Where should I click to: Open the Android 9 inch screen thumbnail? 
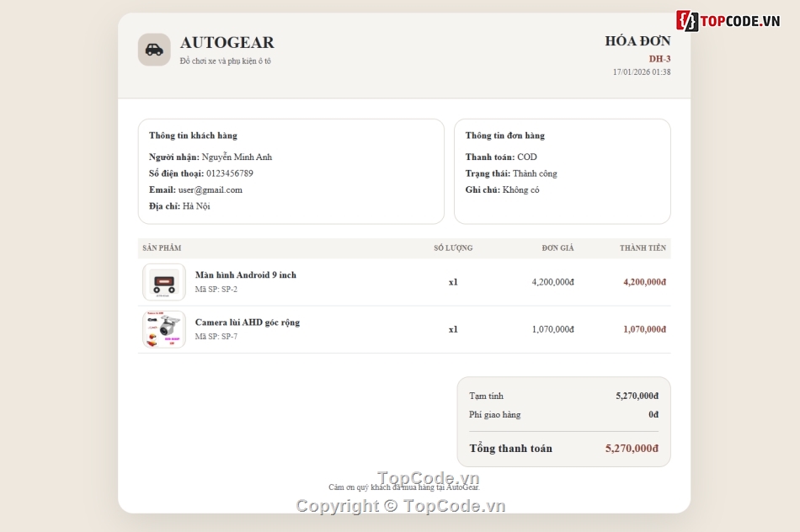coord(163,282)
